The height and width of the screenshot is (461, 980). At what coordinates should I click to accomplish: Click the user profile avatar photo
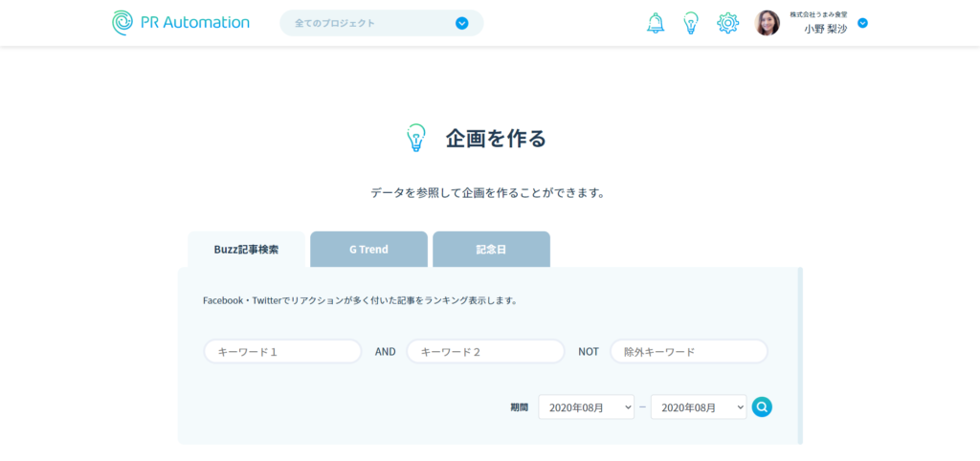pyautogui.click(x=767, y=23)
